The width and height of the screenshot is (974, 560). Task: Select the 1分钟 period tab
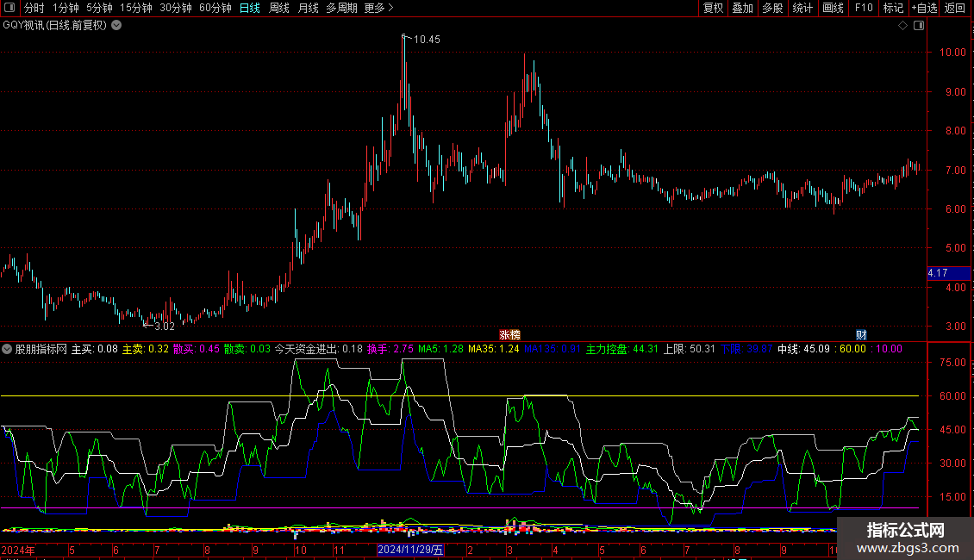[66, 8]
